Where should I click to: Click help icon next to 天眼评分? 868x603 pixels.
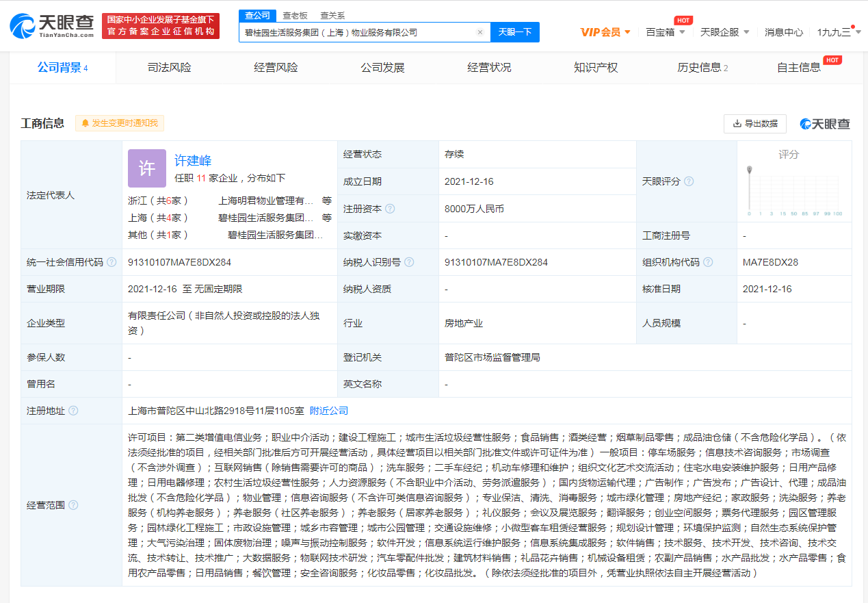689,181
